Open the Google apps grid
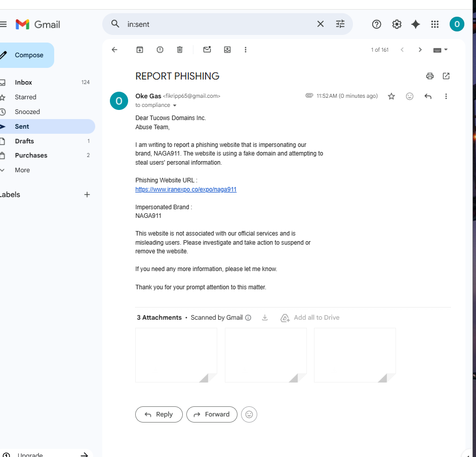476x457 pixels. 434,24
